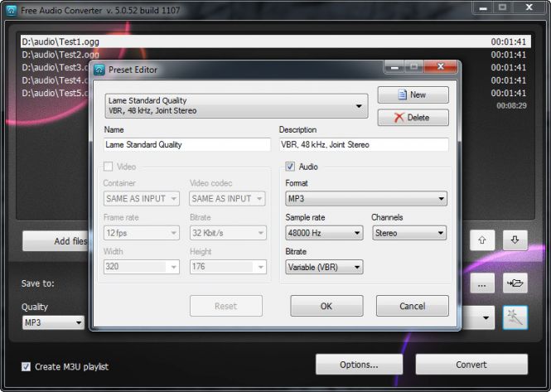Click the Preset Editor title bar icon
The height and width of the screenshot is (392, 551).
99,70
